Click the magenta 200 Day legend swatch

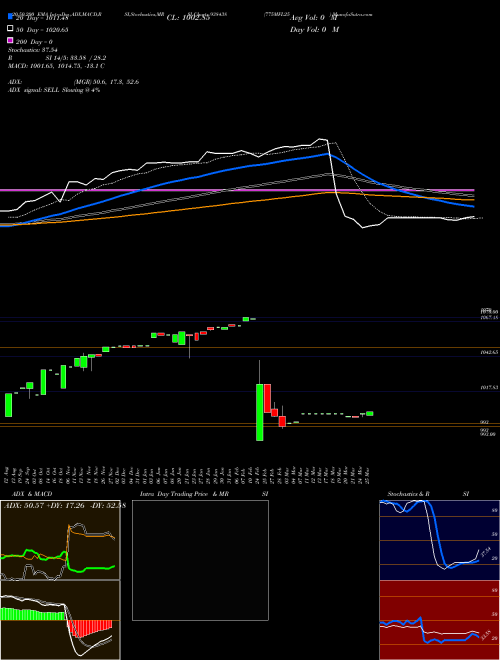(11, 40)
